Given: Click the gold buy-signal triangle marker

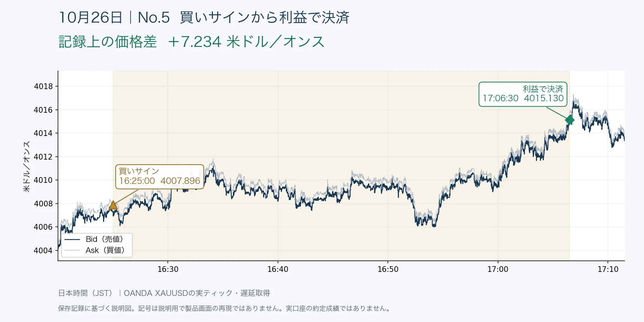Looking at the screenshot, I should pyautogui.click(x=113, y=205).
